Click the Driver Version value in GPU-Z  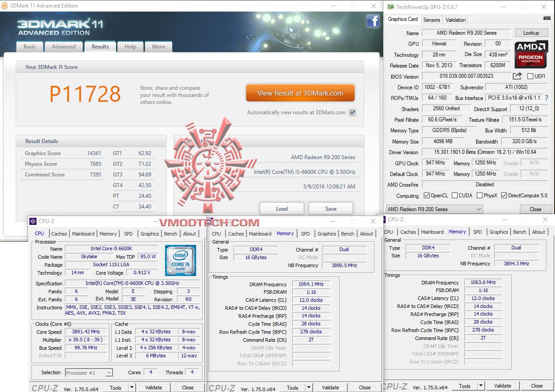tap(485, 152)
